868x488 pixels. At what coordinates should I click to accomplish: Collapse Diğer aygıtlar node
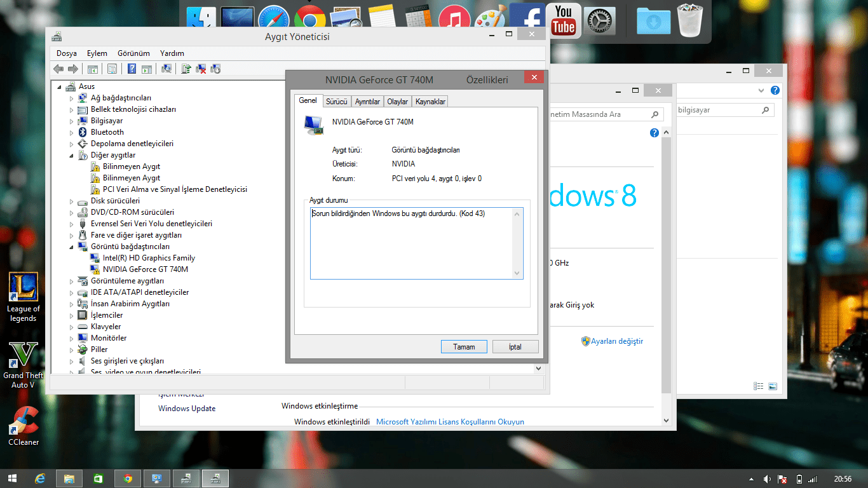pyautogui.click(x=72, y=155)
